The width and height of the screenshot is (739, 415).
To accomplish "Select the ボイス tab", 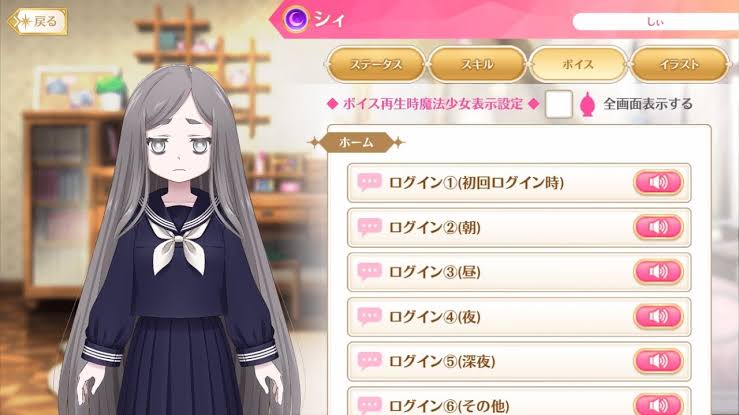I will [578, 65].
